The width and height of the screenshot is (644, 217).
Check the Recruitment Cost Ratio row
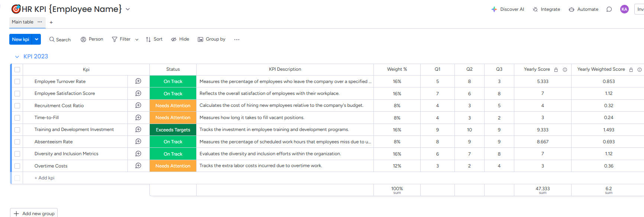[17, 106]
